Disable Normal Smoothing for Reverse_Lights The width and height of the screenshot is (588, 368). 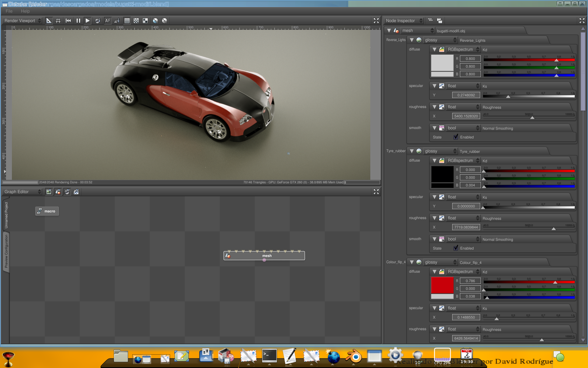click(x=456, y=137)
